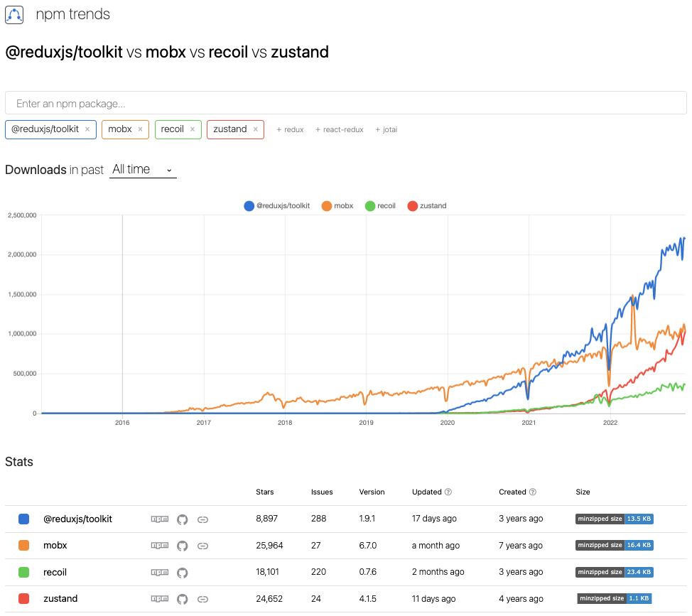This screenshot has height=616, width=692.
Task: Open GitHub repo for zustand
Action: 183,599
